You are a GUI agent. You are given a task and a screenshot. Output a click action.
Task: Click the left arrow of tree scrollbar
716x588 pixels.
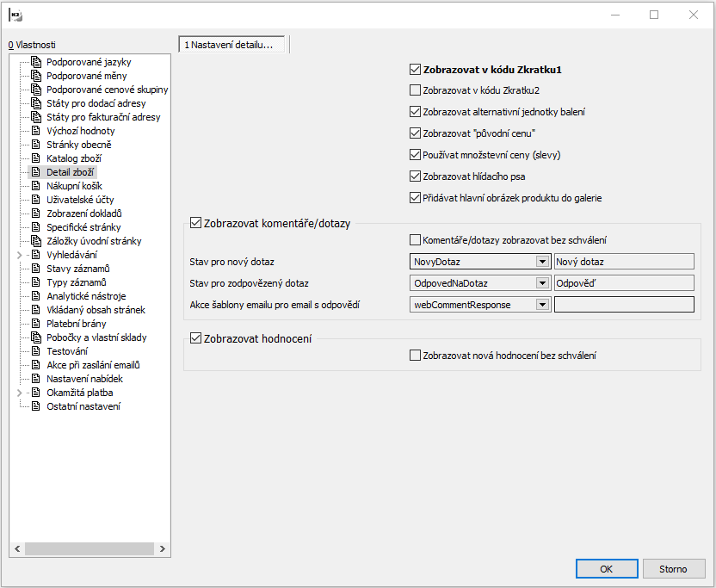(x=17, y=548)
